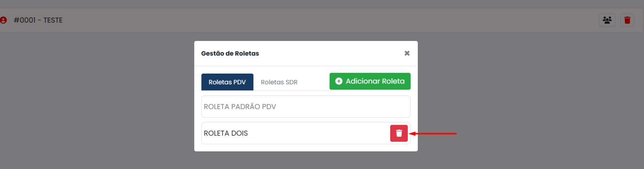Viewport: 644px width, 169px height.
Task: Click the red trash icon in TESTE row
Action: pyautogui.click(x=627, y=20)
